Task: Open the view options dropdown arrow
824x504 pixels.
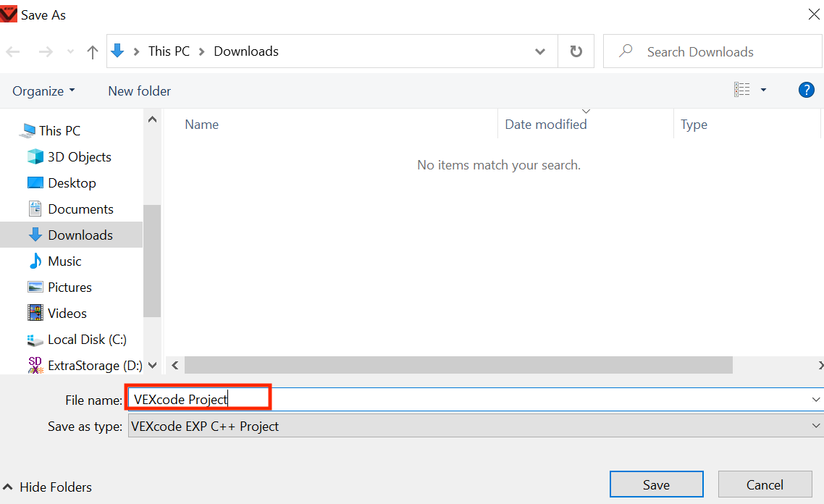Action: [x=764, y=90]
